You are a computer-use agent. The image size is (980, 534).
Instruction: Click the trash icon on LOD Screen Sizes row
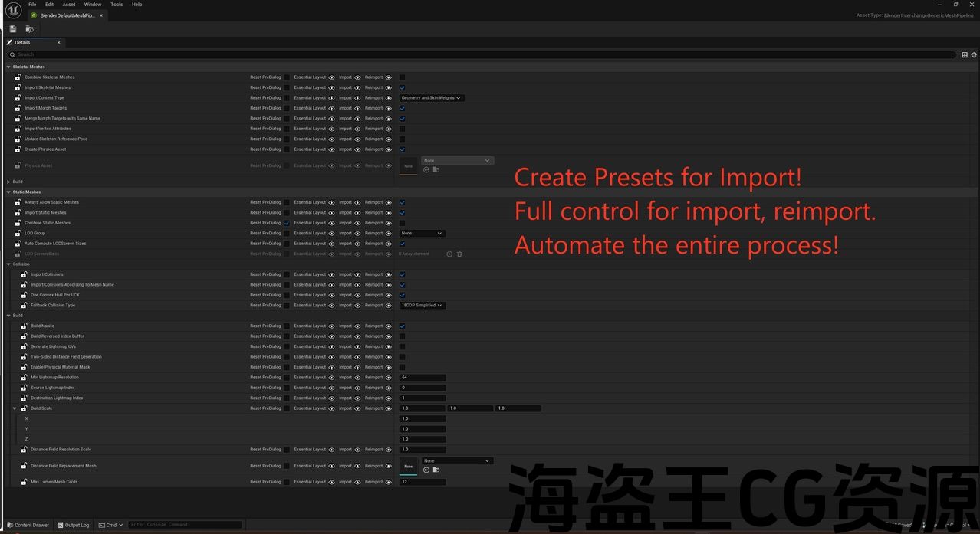pos(459,254)
